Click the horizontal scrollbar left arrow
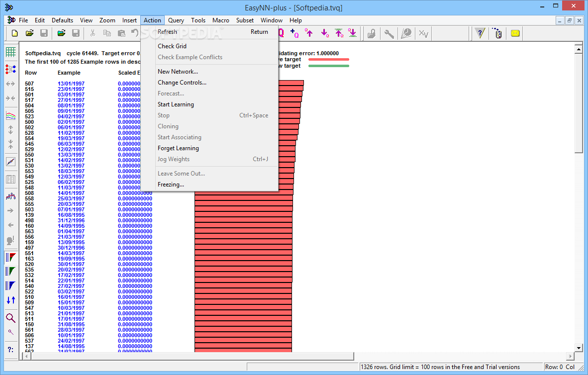The image size is (588, 375). (26, 356)
